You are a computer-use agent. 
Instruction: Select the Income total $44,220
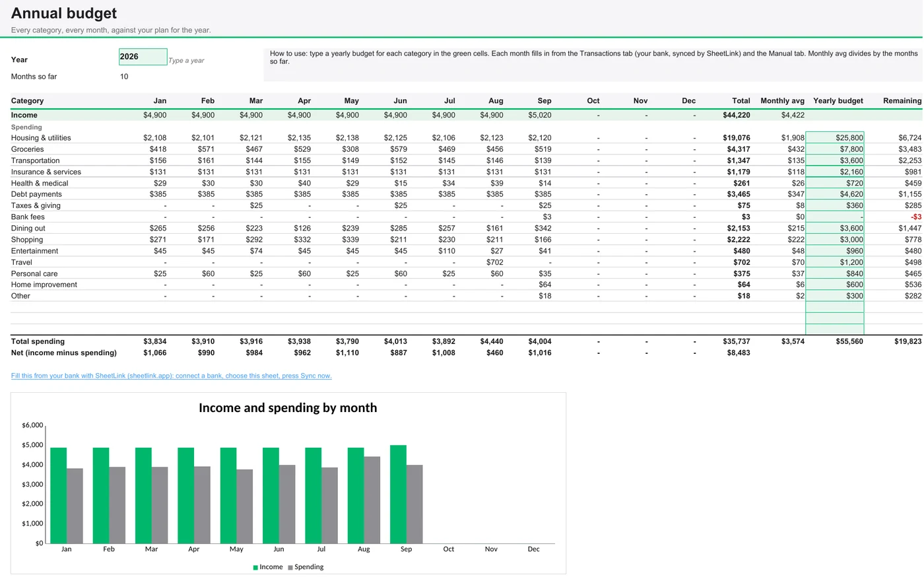(x=737, y=115)
